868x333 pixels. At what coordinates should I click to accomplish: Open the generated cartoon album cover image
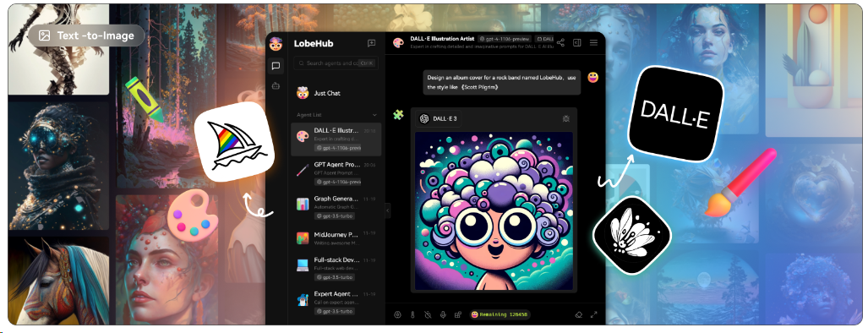494,210
